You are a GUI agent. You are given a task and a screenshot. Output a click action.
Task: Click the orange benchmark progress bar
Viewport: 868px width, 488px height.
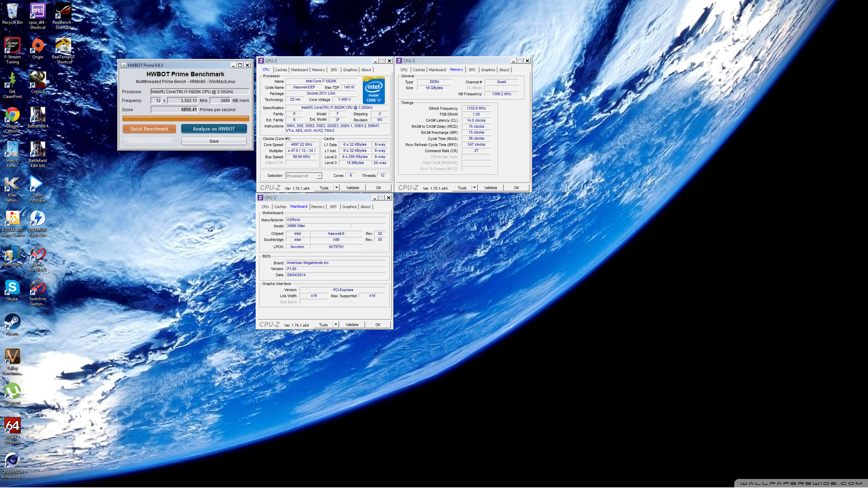tap(185, 119)
